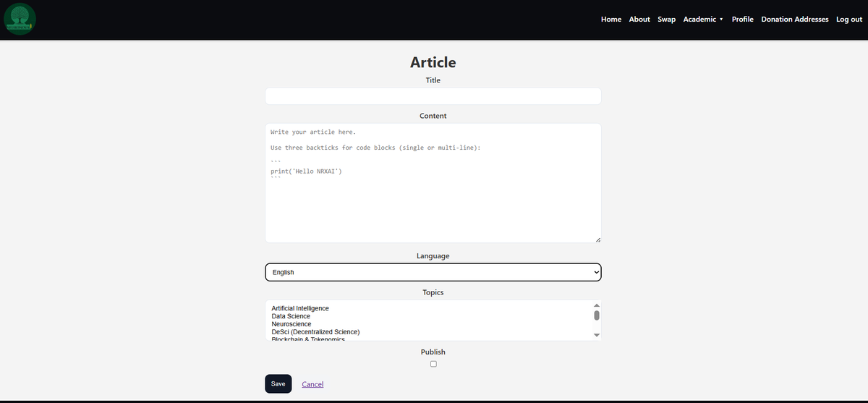Viewport: 868px width, 403px height.
Task: Click the green tree site logo
Action: point(20,20)
